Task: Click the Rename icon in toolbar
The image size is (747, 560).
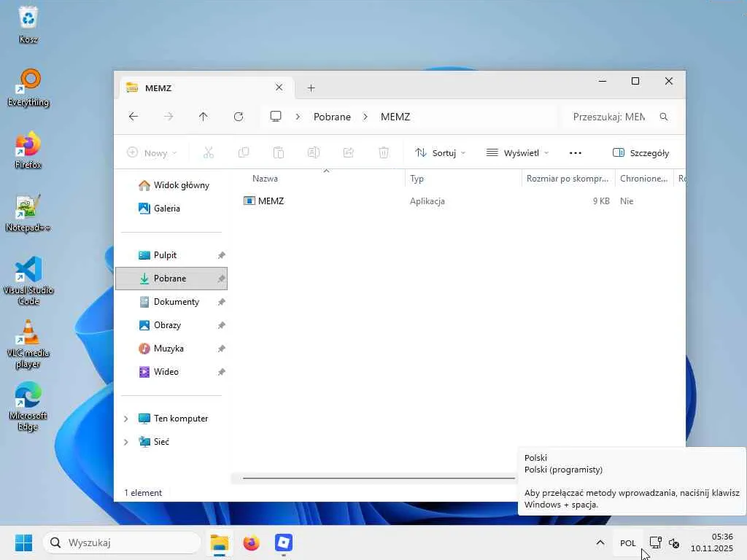Action: (314, 153)
